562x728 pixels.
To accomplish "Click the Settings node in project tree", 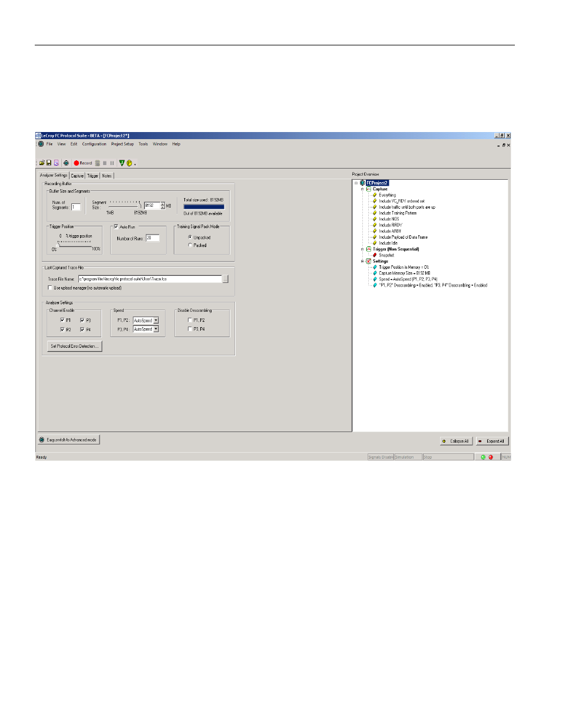I will click(x=380, y=261).
